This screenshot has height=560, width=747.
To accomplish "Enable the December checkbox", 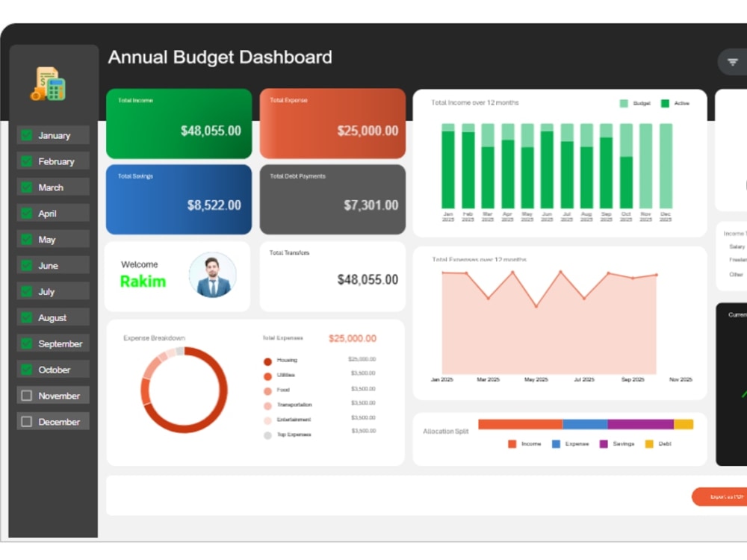I will point(27,422).
